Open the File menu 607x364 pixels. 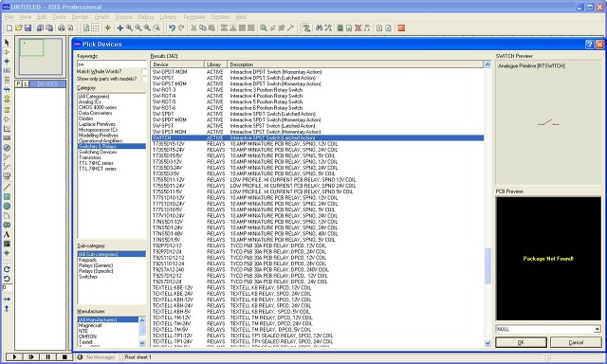(9, 17)
